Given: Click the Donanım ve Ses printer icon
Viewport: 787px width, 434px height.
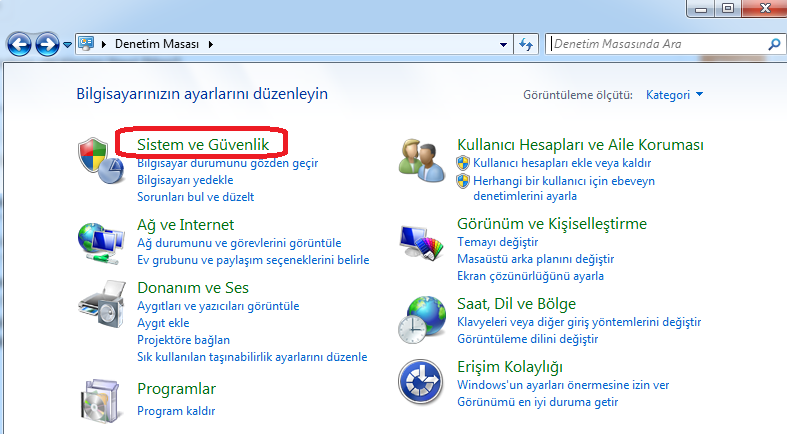Looking at the screenshot, I should coord(102,304).
